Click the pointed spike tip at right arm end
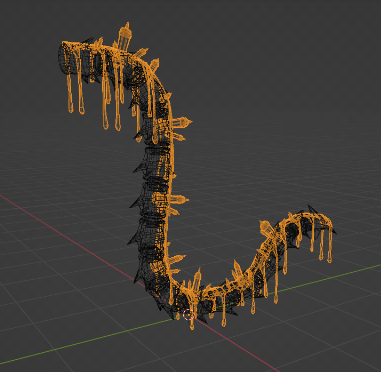The image size is (381, 372). (x=334, y=231)
